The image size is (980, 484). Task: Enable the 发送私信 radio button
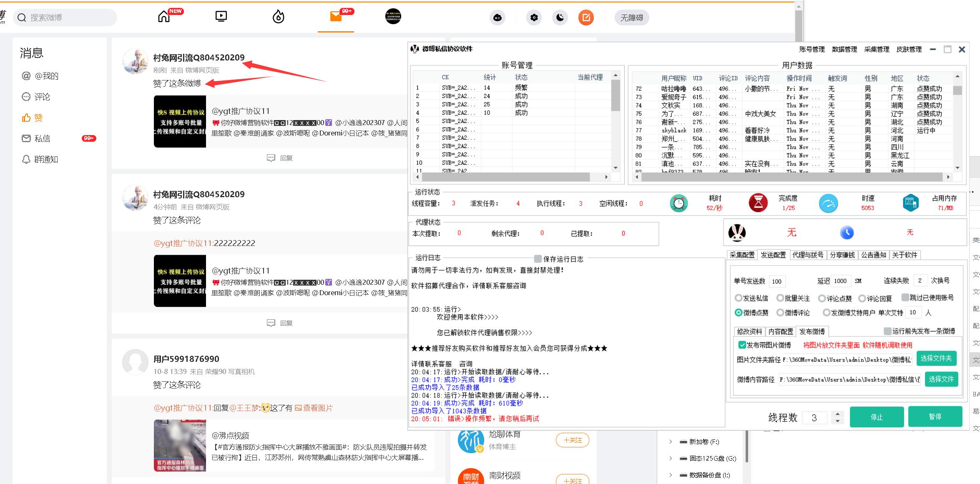click(x=739, y=298)
